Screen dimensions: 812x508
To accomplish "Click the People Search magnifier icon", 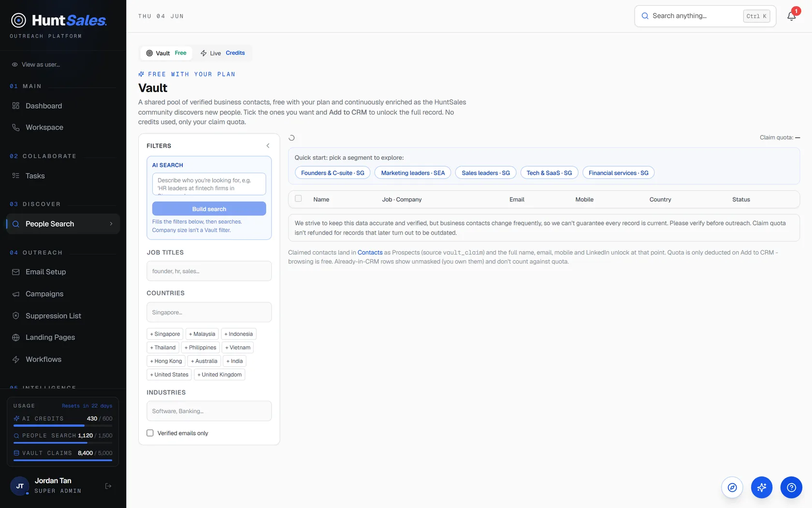I will (x=16, y=224).
